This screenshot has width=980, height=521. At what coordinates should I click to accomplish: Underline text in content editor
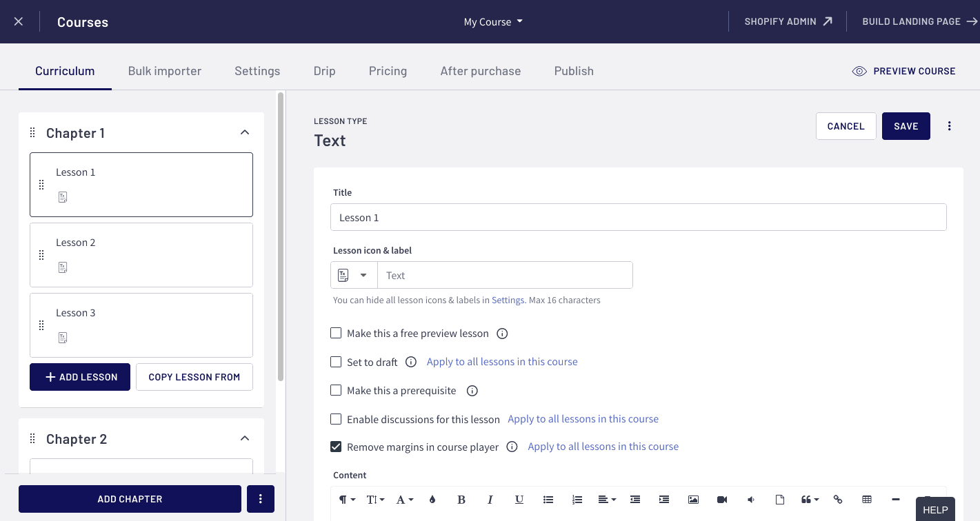519,500
